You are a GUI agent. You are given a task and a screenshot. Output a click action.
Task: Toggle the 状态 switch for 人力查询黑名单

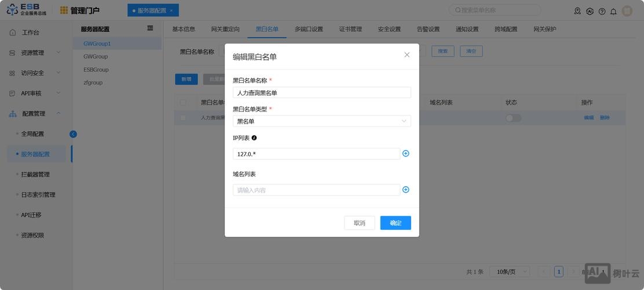[x=513, y=118]
